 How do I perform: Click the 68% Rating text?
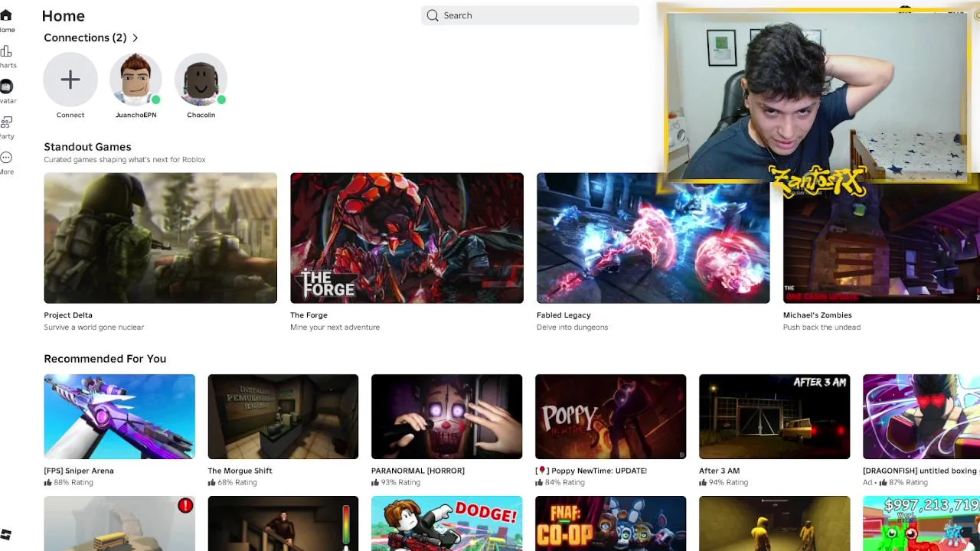(237, 483)
